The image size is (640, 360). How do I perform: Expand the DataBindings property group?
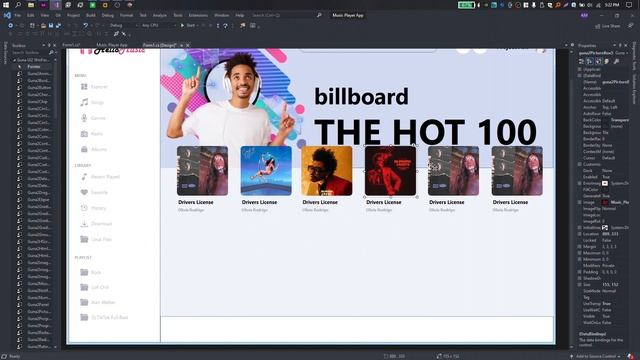point(580,76)
